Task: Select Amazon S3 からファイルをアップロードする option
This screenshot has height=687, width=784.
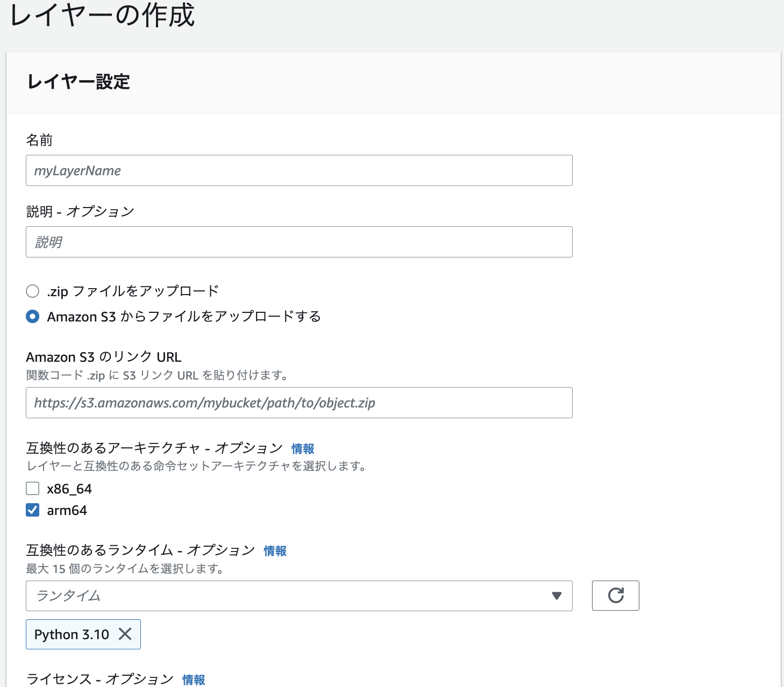Action: point(32,317)
